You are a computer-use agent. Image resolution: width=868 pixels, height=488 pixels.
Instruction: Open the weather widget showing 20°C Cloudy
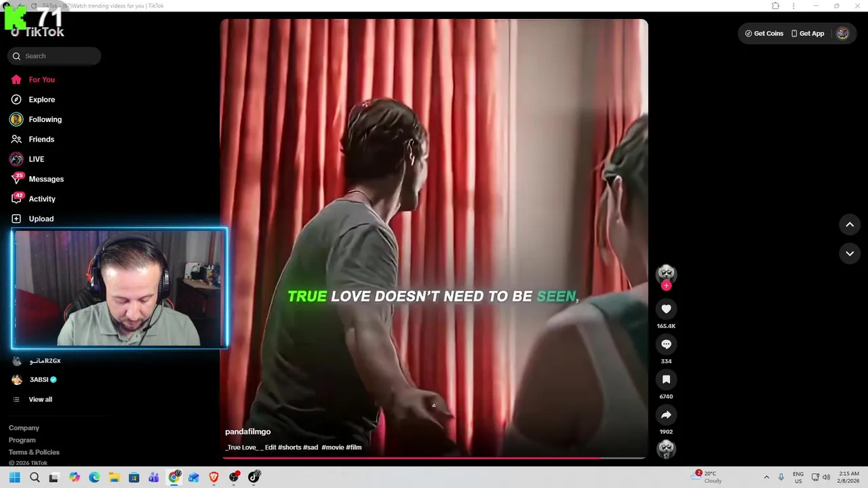coord(707,477)
